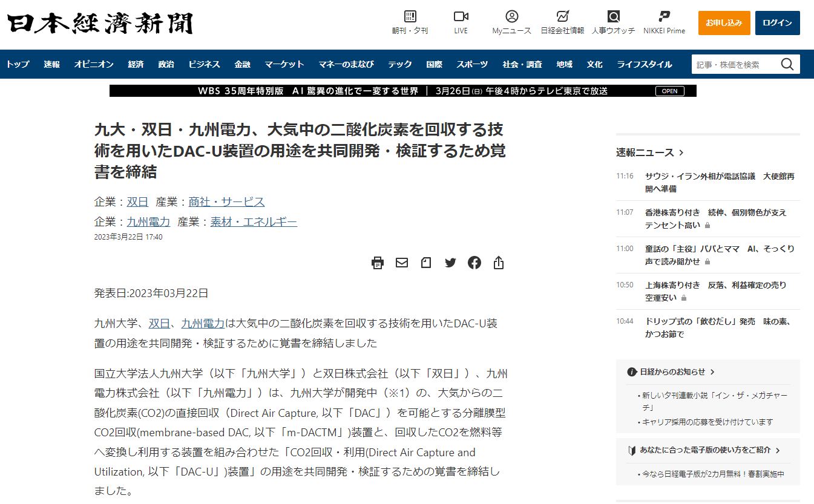Expand 日経からのお知らせ section arrow

pos(712,372)
